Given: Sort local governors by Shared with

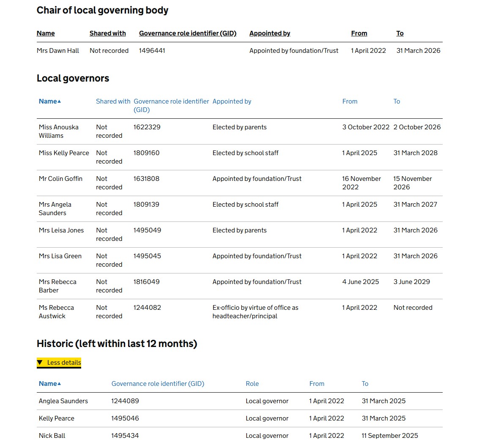Looking at the screenshot, I should coord(113,101).
